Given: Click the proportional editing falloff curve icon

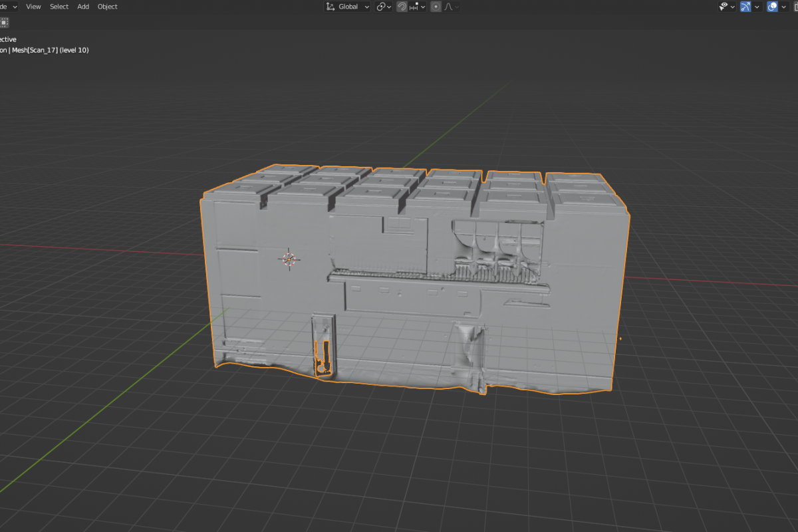Looking at the screenshot, I should (449, 7).
